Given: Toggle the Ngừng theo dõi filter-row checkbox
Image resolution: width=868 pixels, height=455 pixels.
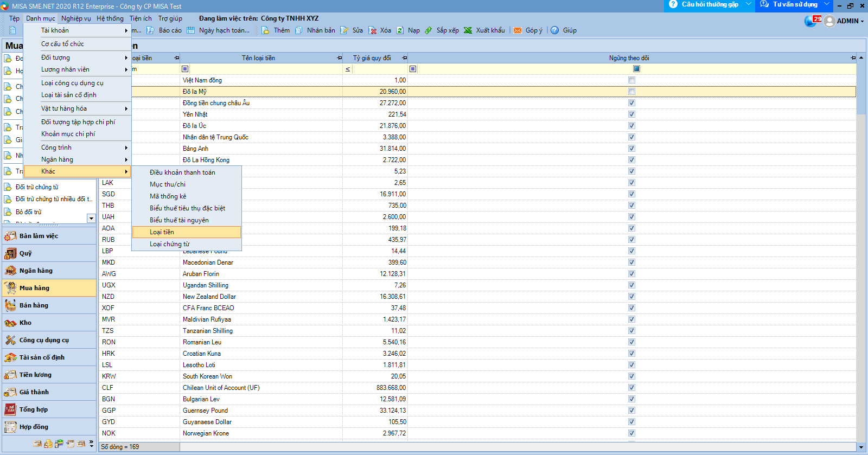Looking at the screenshot, I should [x=636, y=69].
